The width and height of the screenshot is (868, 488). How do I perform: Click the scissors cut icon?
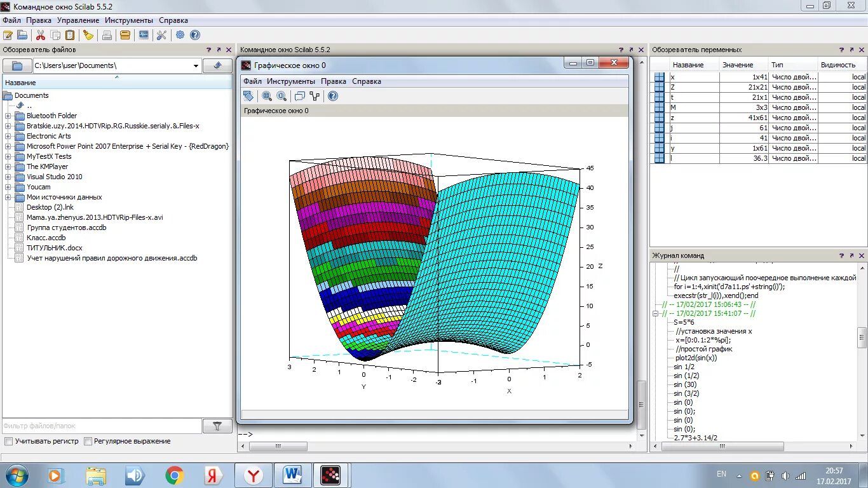(x=41, y=35)
